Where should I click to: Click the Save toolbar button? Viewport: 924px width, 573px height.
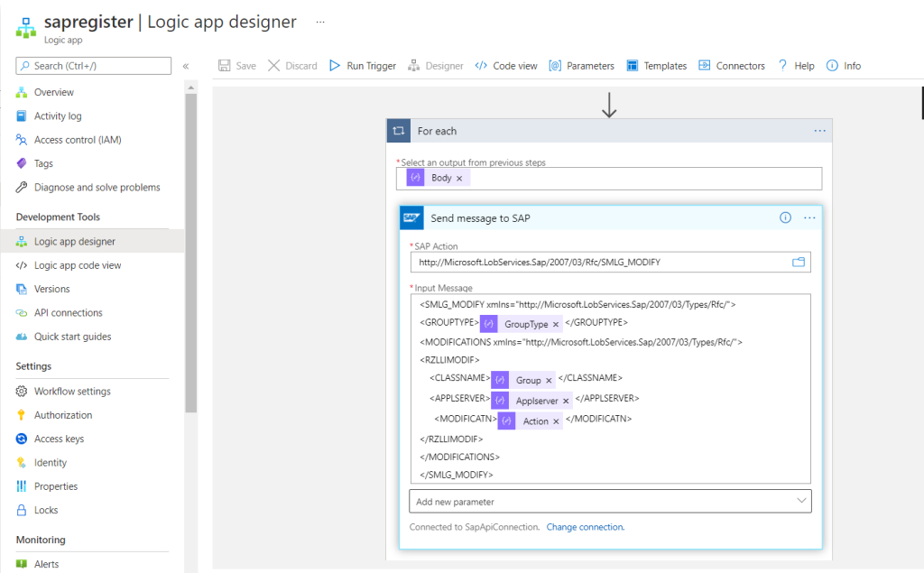pyautogui.click(x=237, y=66)
